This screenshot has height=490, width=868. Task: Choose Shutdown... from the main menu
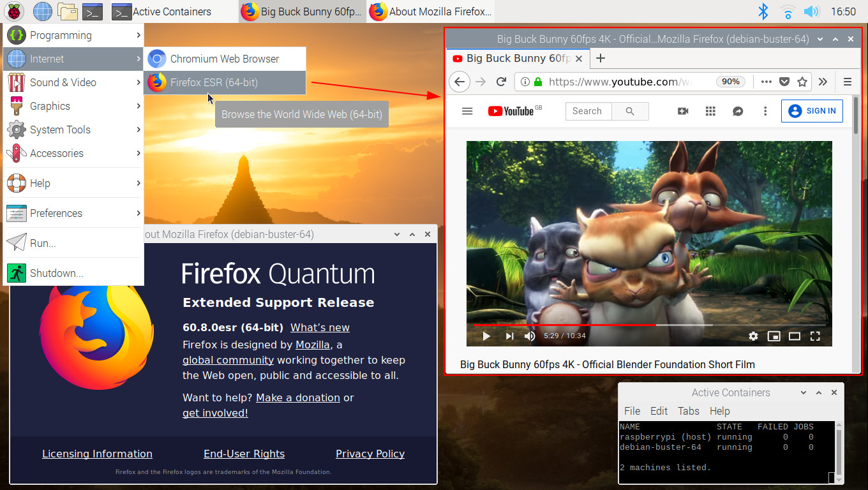(73, 273)
